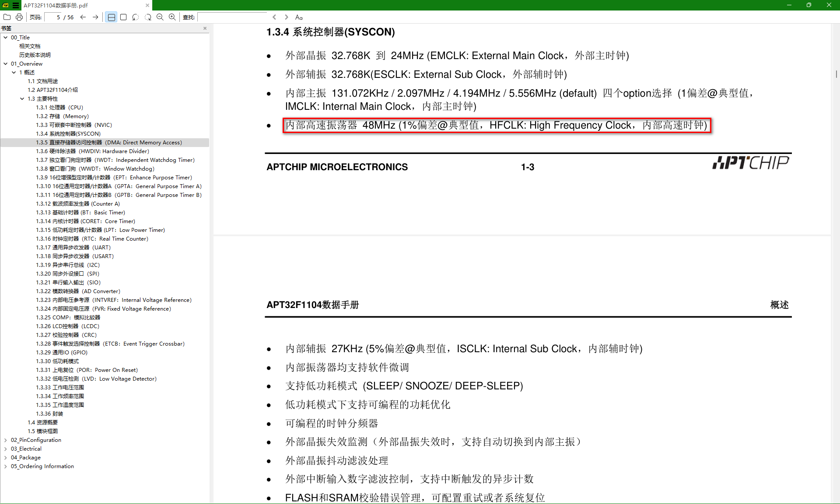Jump to bookmark 1.1 文档用途
The image size is (840, 504).
[x=42, y=81]
